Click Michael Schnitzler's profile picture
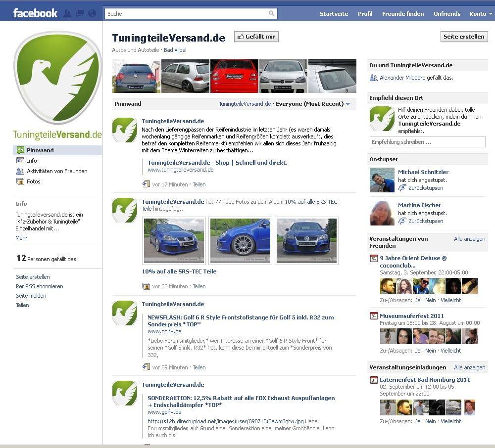Screen dimensions: 495x448 coord(382,180)
